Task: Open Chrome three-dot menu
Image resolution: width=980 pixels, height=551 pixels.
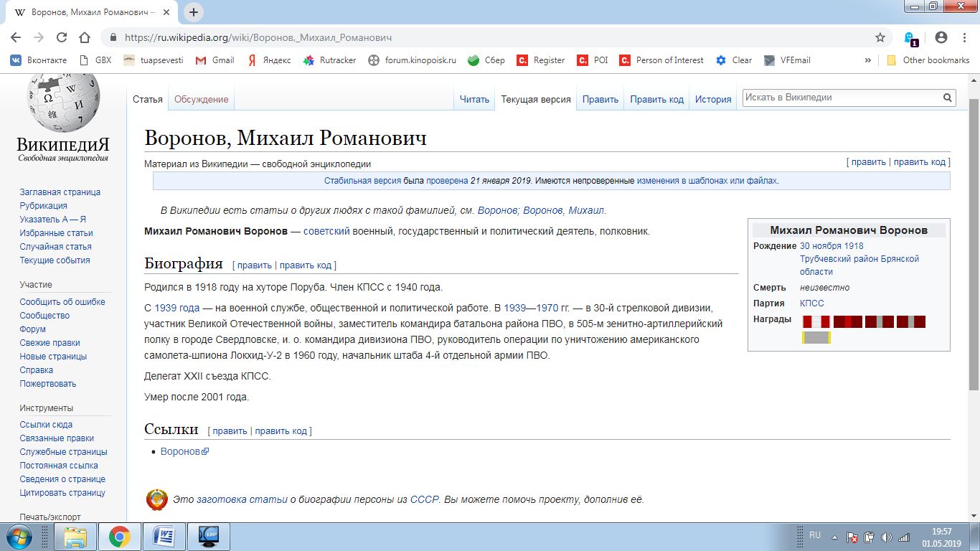Action: click(x=964, y=37)
